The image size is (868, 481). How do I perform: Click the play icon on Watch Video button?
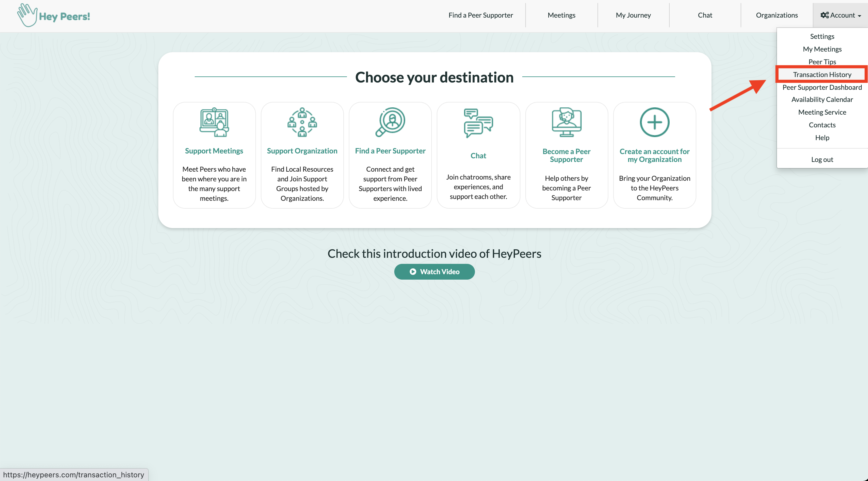pyautogui.click(x=413, y=271)
